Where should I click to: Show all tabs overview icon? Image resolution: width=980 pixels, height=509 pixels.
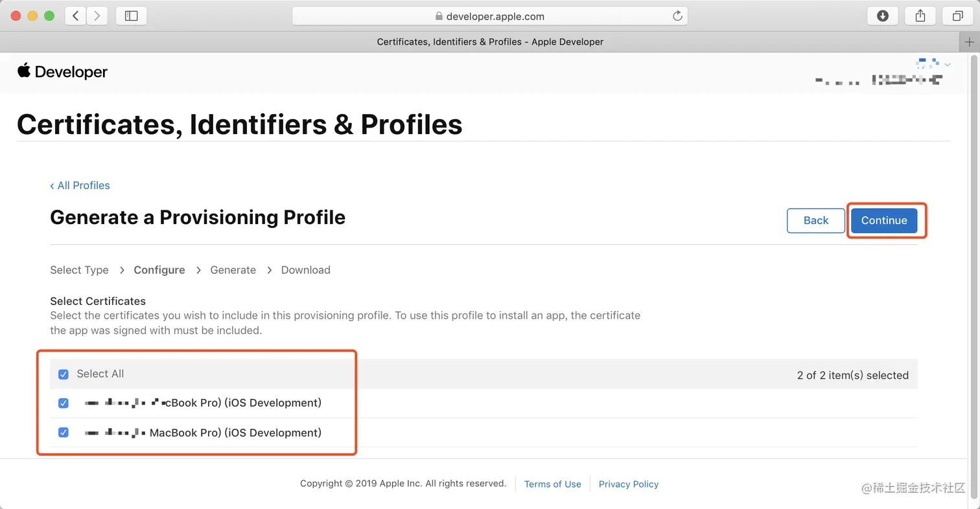tap(957, 16)
